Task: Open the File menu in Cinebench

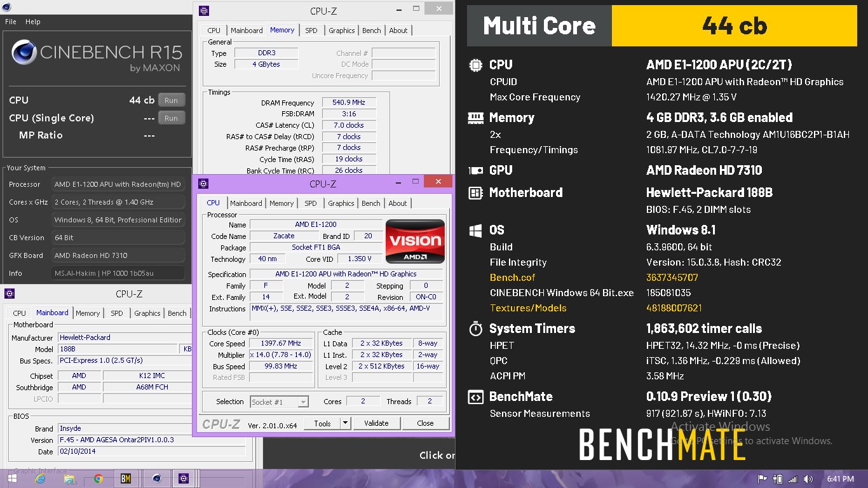Action: (11, 22)
